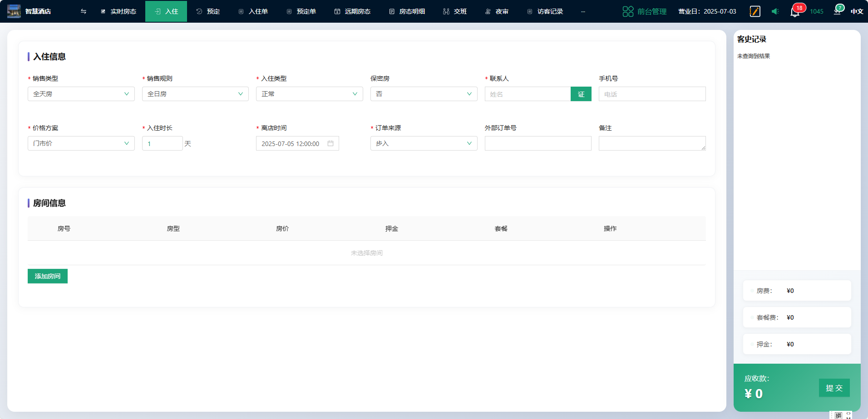Open the orange notepad edit icon
This screenshot has width=868, height=419.
point(755,11)
